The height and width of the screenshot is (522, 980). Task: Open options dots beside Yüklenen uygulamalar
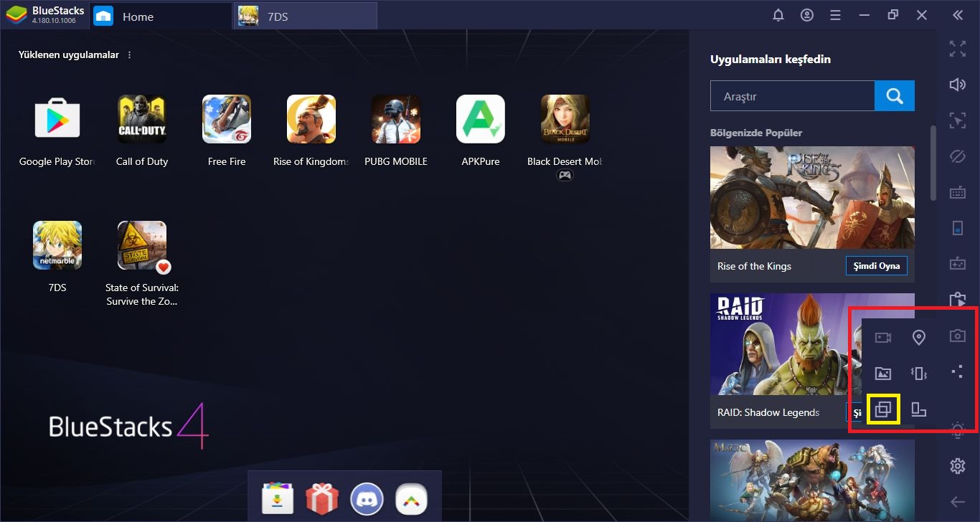click(x=130, y=55)
